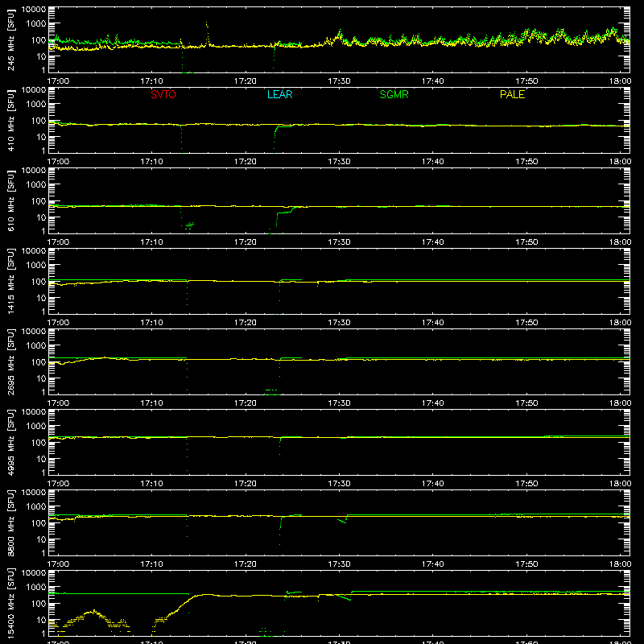Click 17:30 tick label under 1415 MHz plot

(339, 323)
